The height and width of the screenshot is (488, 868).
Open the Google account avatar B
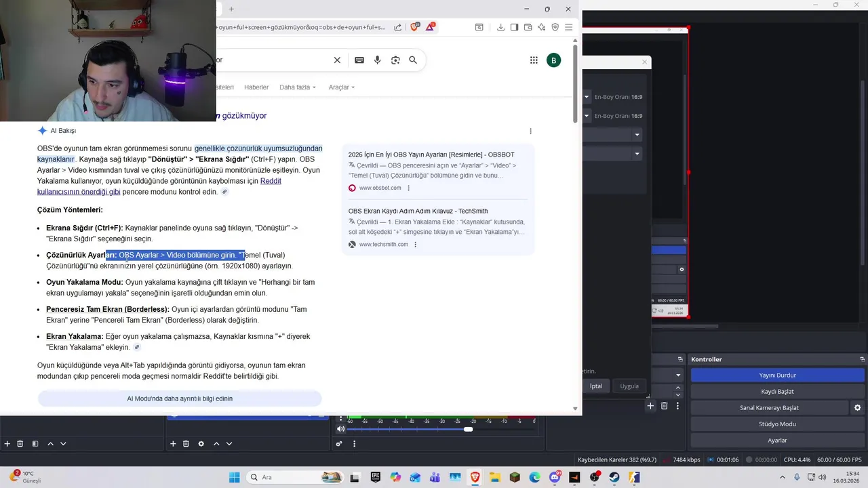click(553, 60)
